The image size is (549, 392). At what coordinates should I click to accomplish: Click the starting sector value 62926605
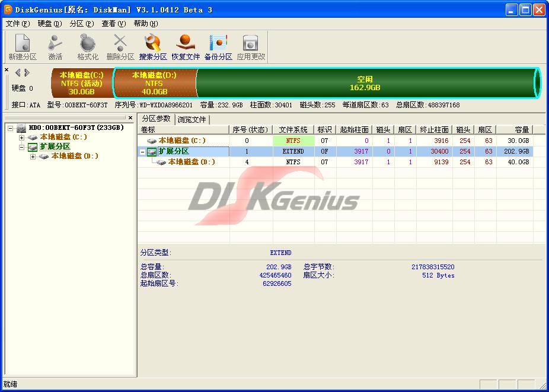[277, 283]
